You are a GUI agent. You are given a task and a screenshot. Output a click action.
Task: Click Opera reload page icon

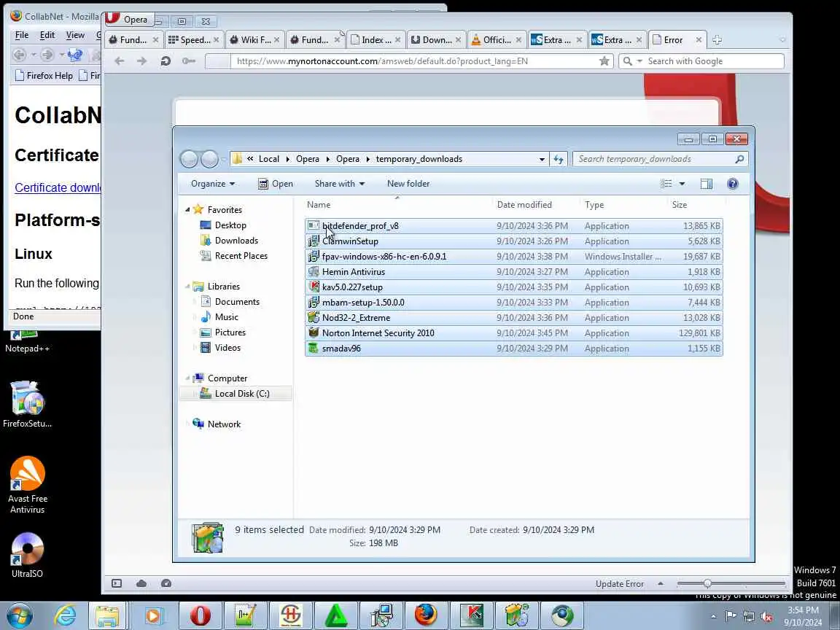pyautogui.click(x=166, y=61)
